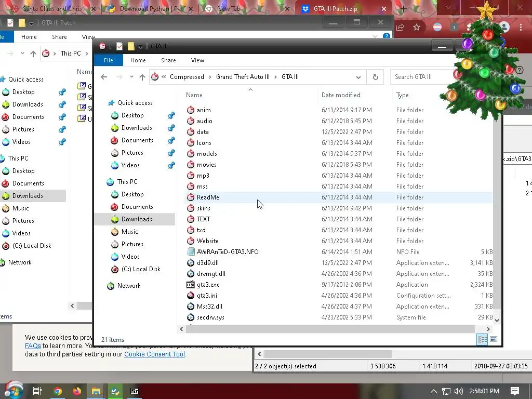Screen dimensions: 532x399
Task: Open the Share ribbon tab in GTA III window
Action: point(169,60)
